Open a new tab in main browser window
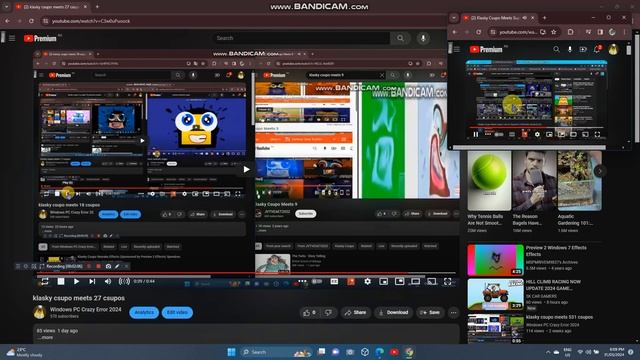The image size is (640, 360). coord(97,7)
